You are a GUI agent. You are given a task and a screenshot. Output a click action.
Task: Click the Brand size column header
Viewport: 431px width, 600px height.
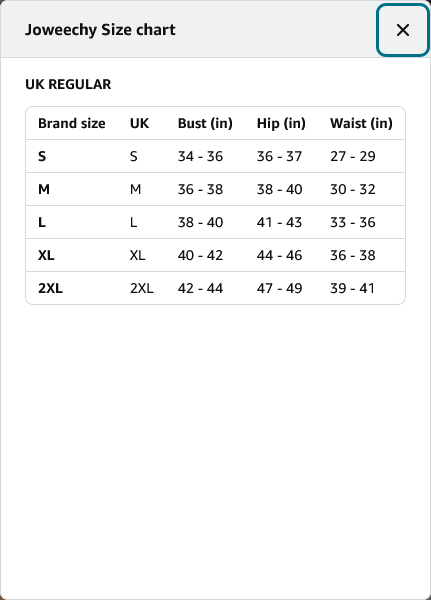(72, 123)
